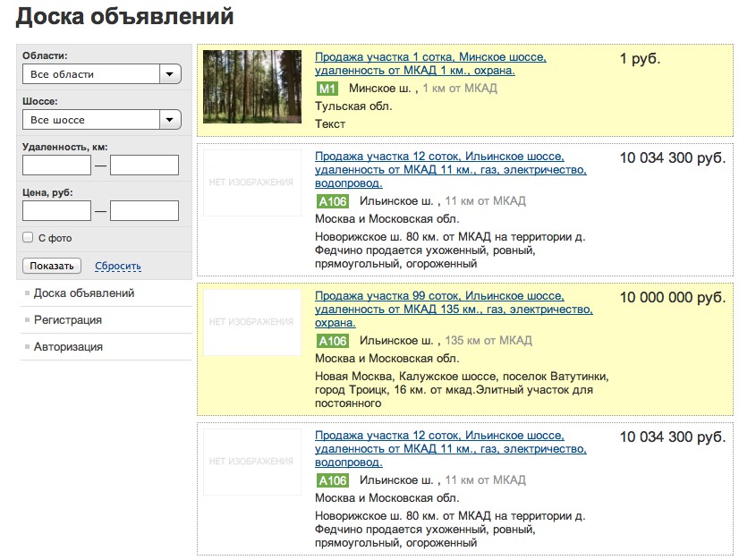Click the "135 км от МКАД" distance text
Image resolution: width=756 pixels, height=560 pixels.
(x=488, y=341)
